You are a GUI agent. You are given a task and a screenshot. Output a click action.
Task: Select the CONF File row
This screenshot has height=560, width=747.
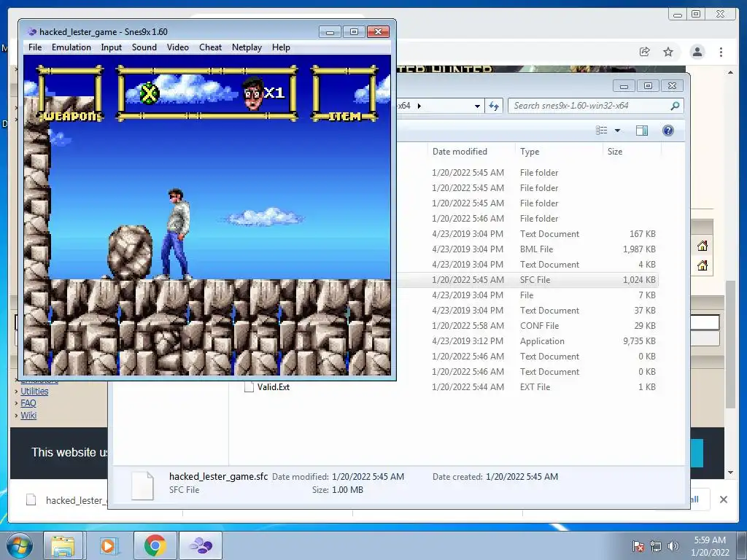pyautogui.click(x=529, y=326)
